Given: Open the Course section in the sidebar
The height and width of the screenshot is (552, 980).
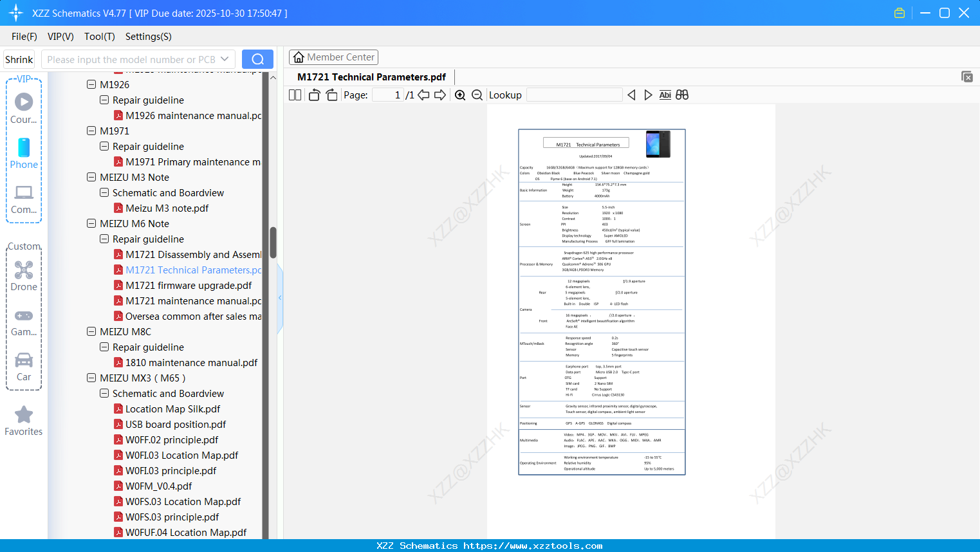Looking at the screenshot, I should tap(24, 109).
